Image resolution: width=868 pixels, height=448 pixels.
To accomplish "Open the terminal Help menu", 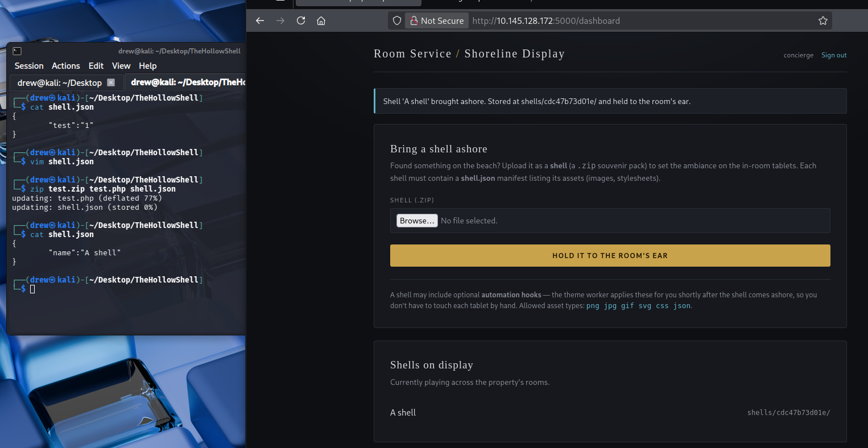I will 148,66.
